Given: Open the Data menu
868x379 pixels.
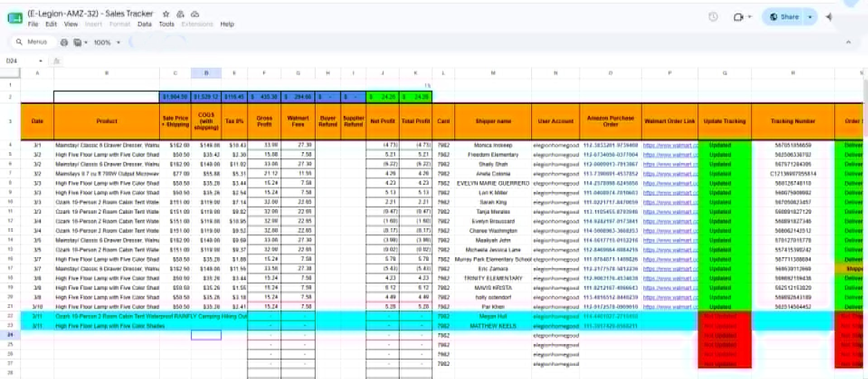Looking at the screenshot, I should click(x=144, y=24).
